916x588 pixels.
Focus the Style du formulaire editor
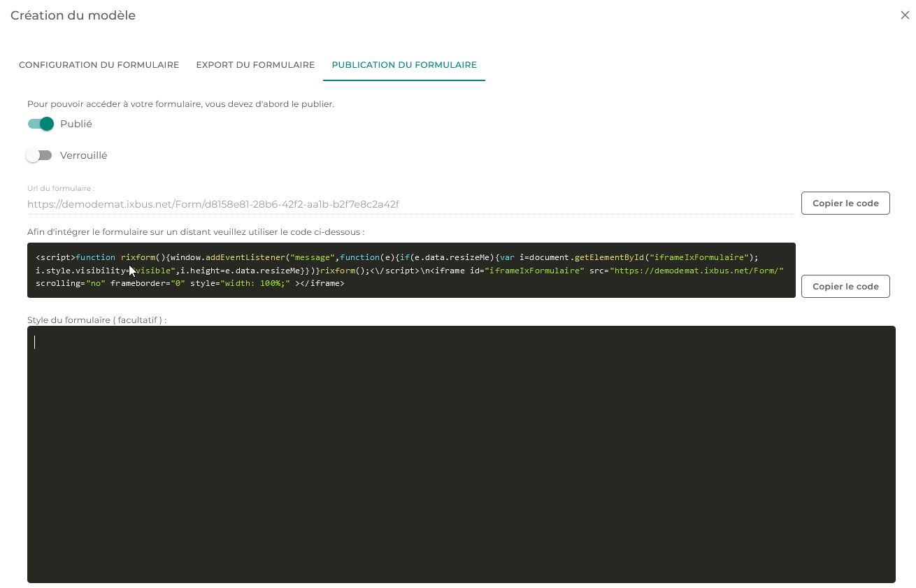[x=461, y=454]
